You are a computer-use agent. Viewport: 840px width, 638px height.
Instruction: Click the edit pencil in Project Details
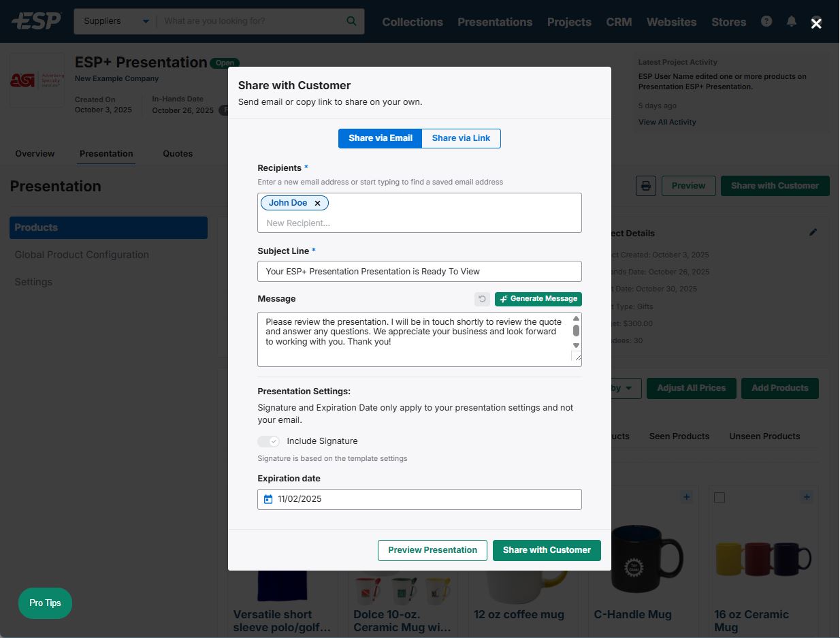[813, 232]
